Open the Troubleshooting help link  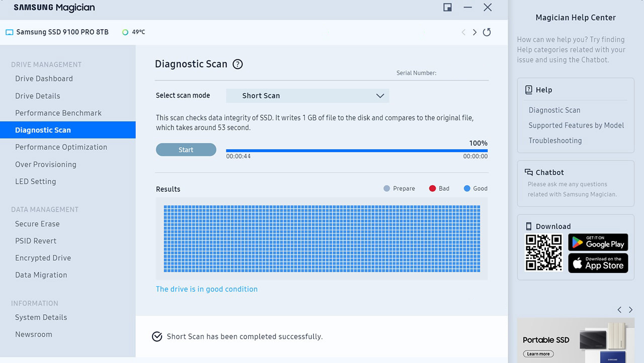click(555, 140)
